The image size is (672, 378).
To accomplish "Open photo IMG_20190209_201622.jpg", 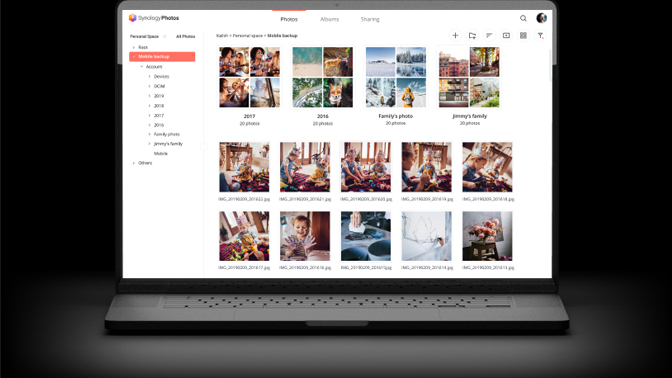I will click(244, 167).
